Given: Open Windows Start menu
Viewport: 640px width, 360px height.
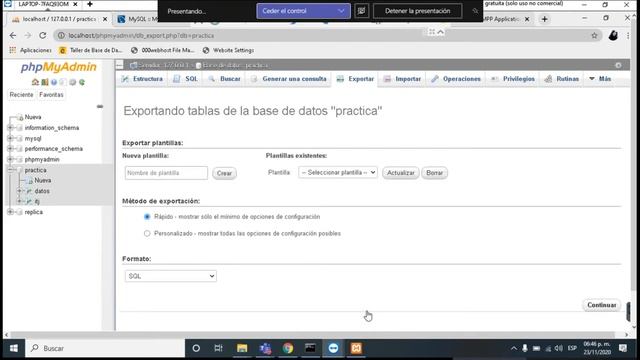Looking at the screenshot, I should click(13, 348).
